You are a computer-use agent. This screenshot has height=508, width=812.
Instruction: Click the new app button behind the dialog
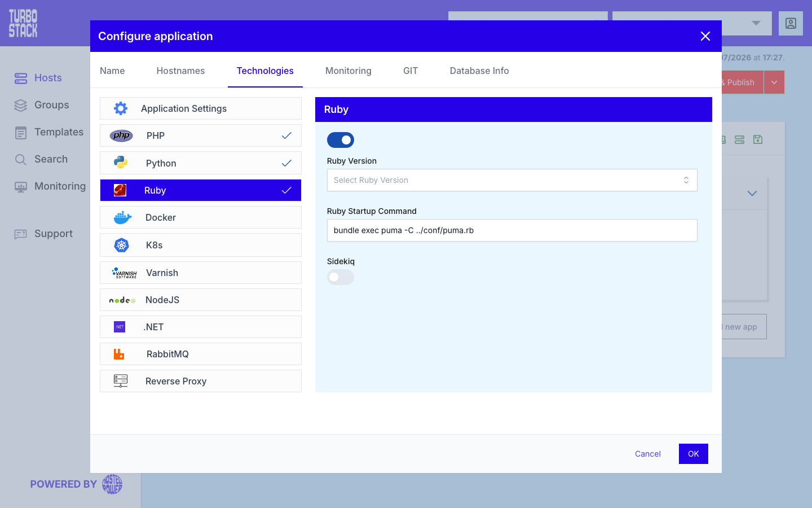(744, 327)
